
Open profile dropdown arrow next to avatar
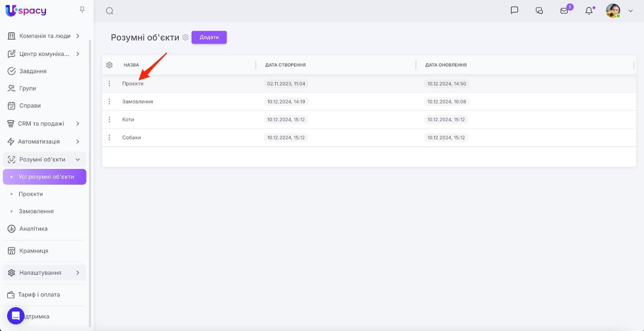(631, 11)
